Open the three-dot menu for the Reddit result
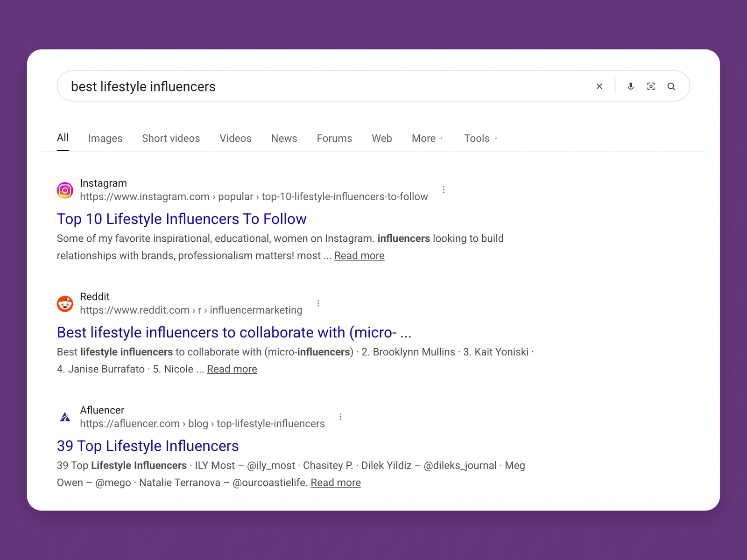Viewport: 747px width, 560px height. pyautogui.click(x=318, y=303)
